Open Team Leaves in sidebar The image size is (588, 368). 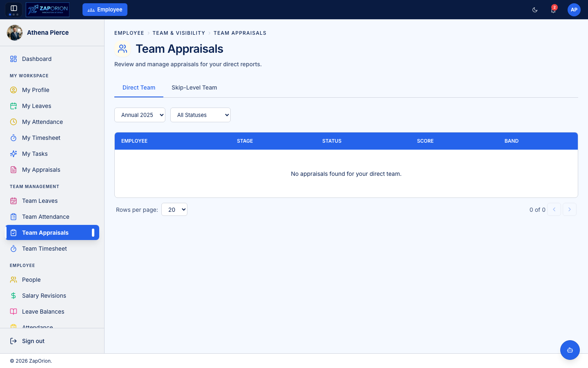[52, 201]
